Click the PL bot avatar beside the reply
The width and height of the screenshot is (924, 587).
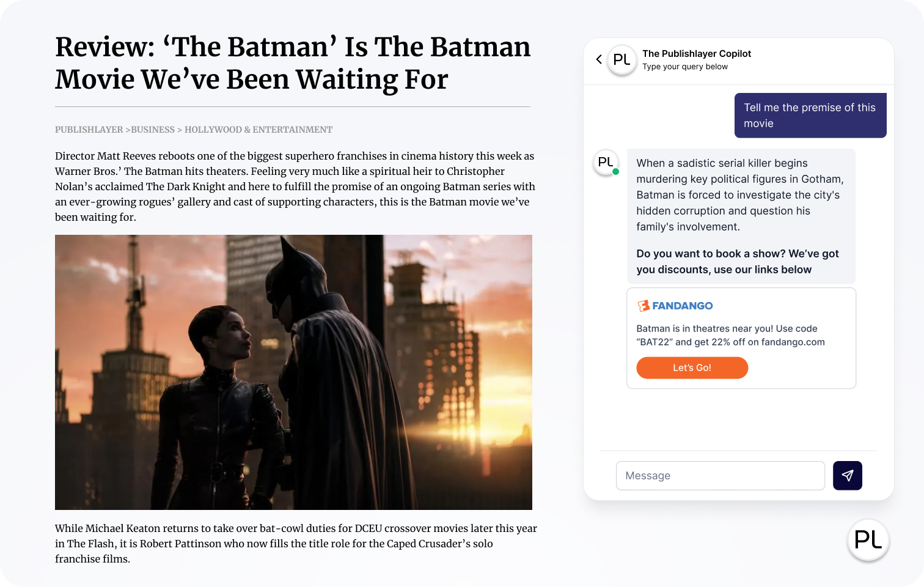click(x=606, y=163)
